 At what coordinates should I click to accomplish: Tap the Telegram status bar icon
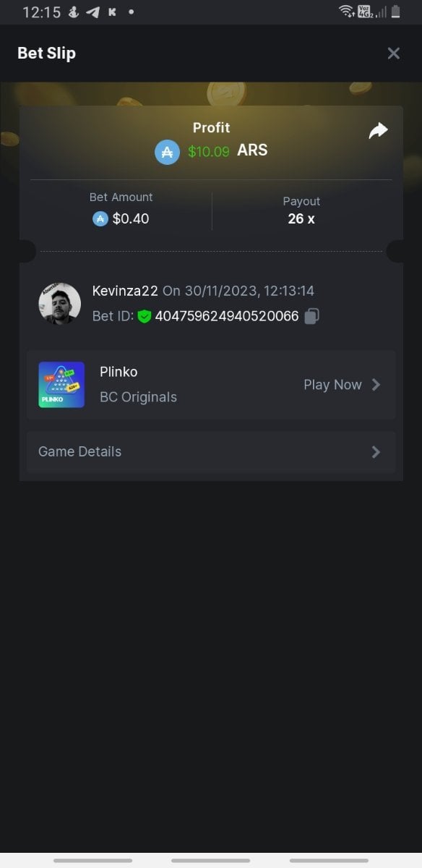(92, 12)
